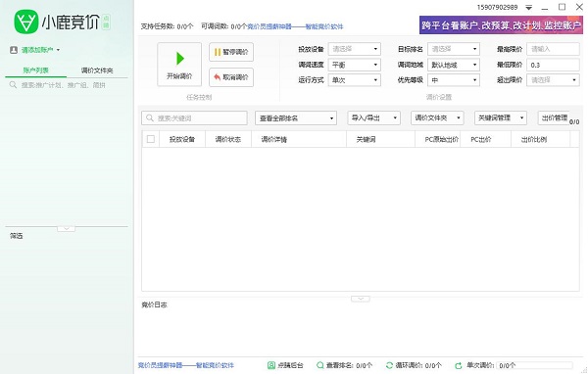Click the 可调词数 status text
Viewport: 588px width, 374px height.
(223, 26)
